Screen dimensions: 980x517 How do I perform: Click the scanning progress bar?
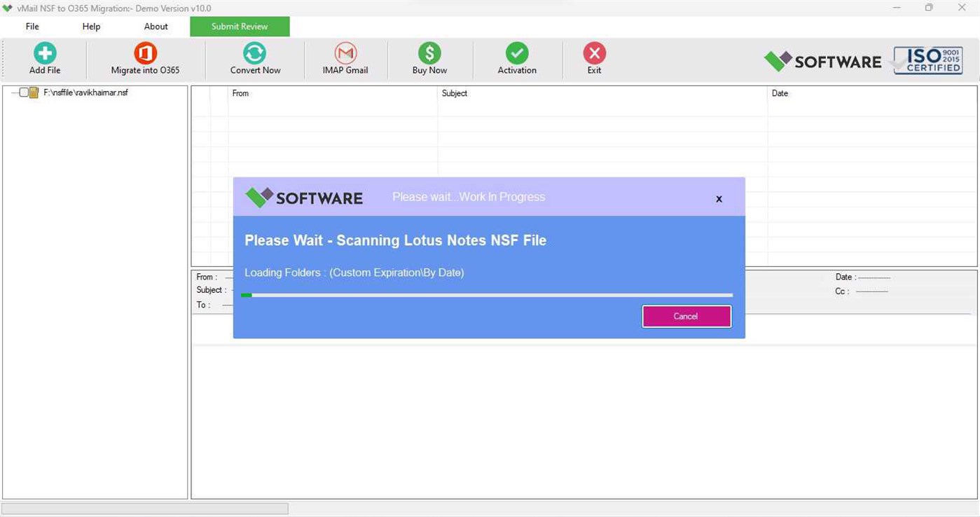tap(488, 295)
